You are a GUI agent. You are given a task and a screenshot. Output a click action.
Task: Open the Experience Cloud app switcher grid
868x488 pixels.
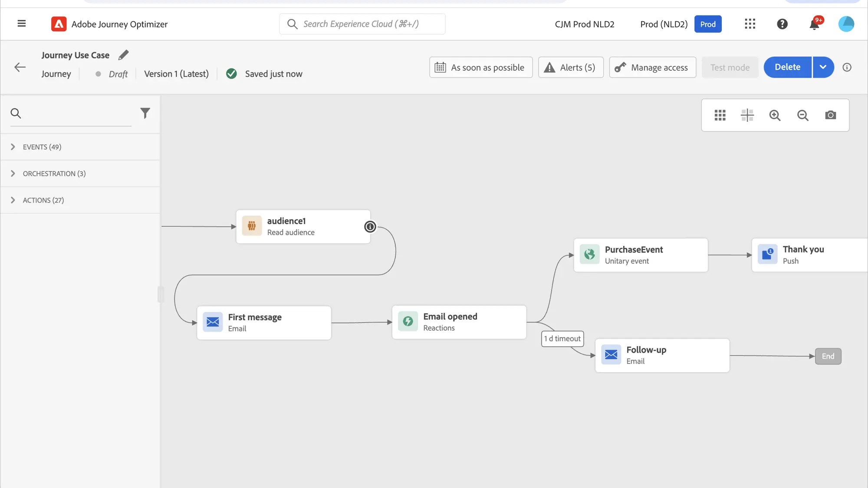[x=750, y=24]
